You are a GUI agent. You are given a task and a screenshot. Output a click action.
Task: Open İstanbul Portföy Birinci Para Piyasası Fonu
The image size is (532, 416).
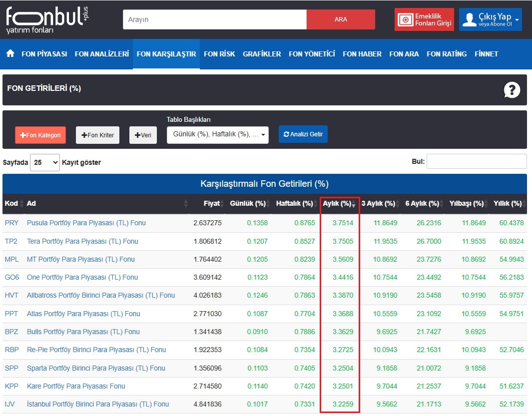[98, 404]
